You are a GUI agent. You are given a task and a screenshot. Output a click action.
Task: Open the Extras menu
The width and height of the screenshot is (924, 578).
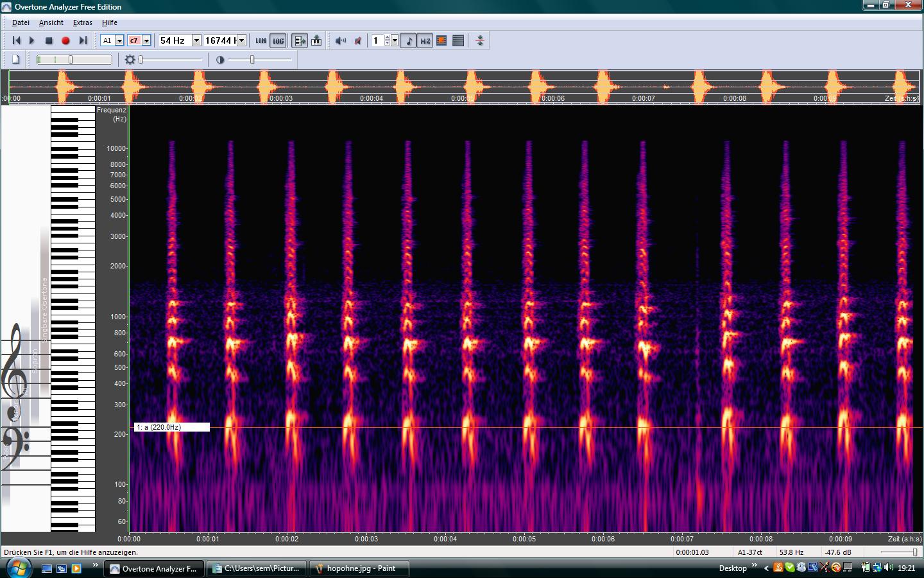tap(82, 22)
